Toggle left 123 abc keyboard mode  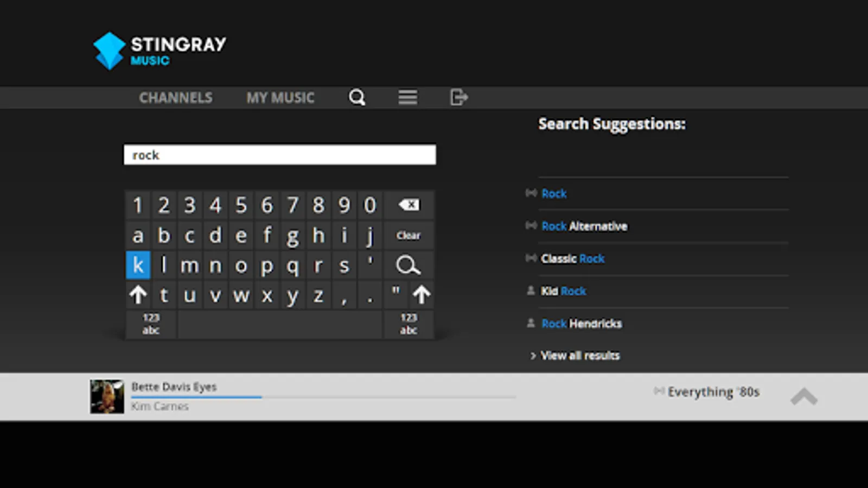[151, 324]
